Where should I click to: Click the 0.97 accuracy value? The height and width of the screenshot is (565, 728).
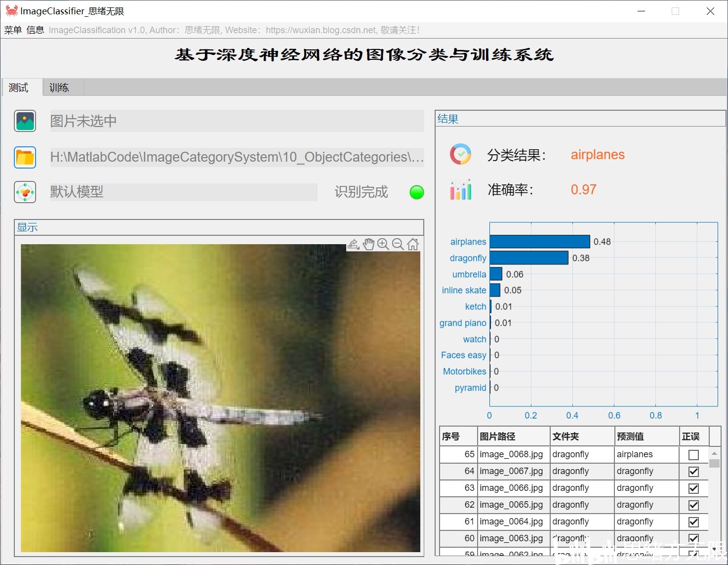click(x=584, y=190)
